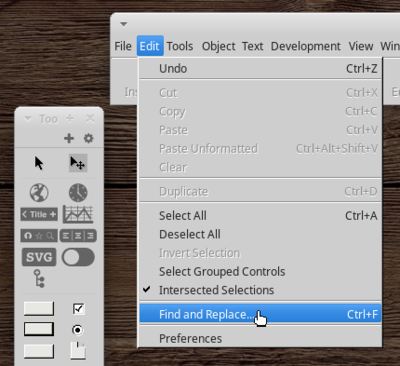Viewport: 400px width, 366px height.
Task: Choose the SVG icon widget
Action: pyautogui.click(x=39, y=257)
